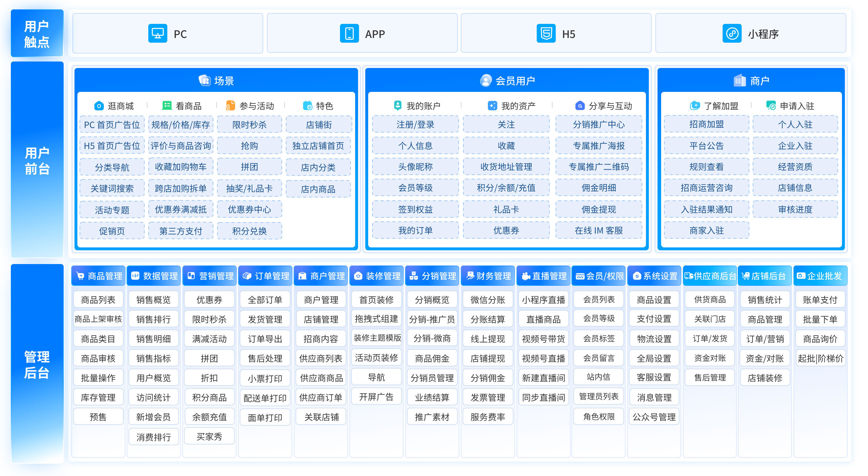Click the H5 shield icon
The image size is (868, 476).
546,34
